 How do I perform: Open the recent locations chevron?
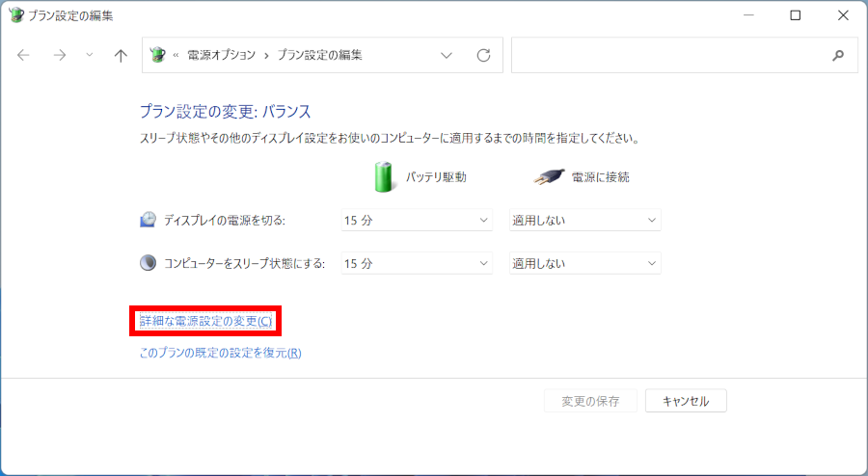pos(90,55)
